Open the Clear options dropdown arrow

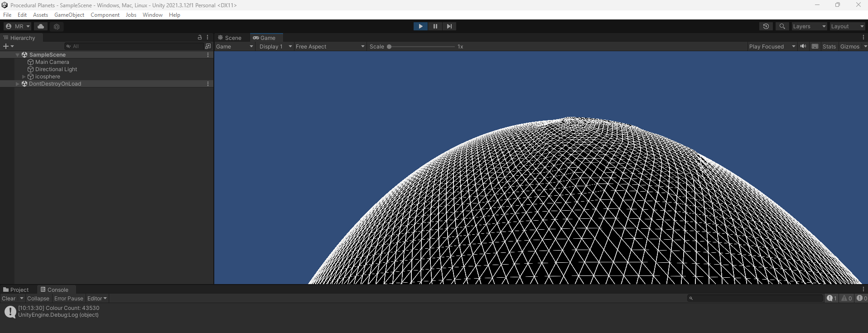click(x=21, y=299)
